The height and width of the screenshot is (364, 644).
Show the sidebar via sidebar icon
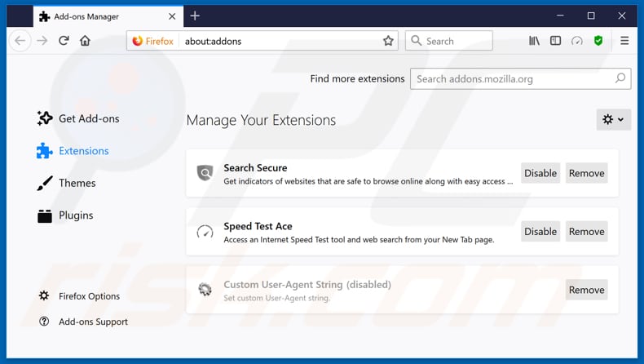[555, 41]
